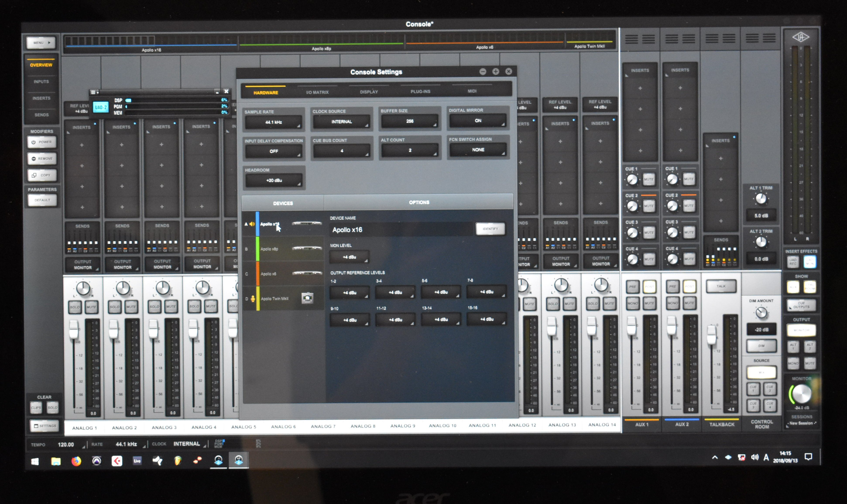The width and height of the screenshot is (847, 504).
Task: Switch to the UAD Meter taskbar app
Action: tap(218, 460)
